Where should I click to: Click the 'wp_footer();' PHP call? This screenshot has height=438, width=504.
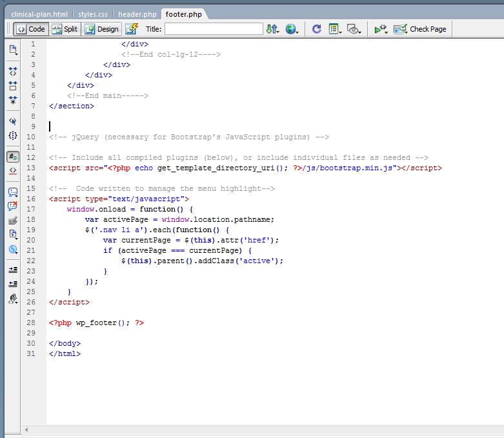point(103,323)
